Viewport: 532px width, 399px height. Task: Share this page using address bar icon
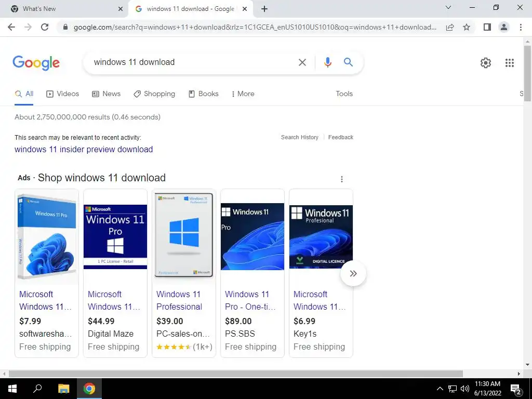coord(450,27)
